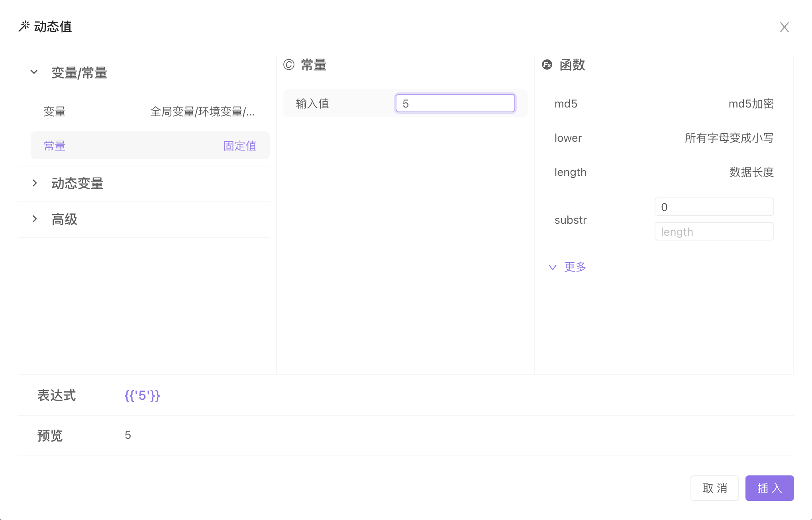Expand more functions with 更多
The image size is (812, 520).
point(567,267)
